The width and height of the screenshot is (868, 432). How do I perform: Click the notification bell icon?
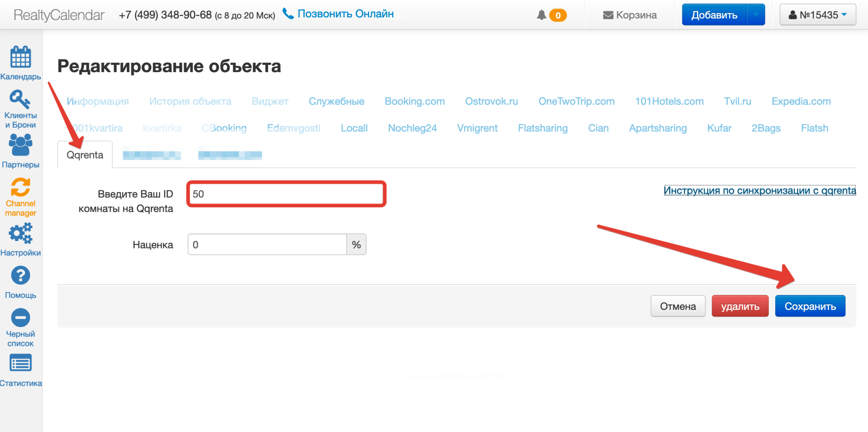coord(541,15)
